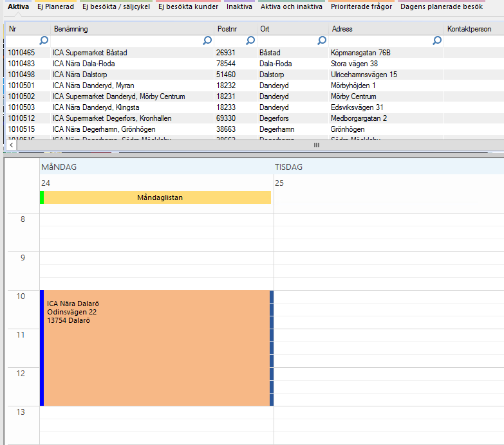Select row ICA Supermarket Danderyd, Mörby Centrum
This screenshot has width=504, height=445.
255,96
